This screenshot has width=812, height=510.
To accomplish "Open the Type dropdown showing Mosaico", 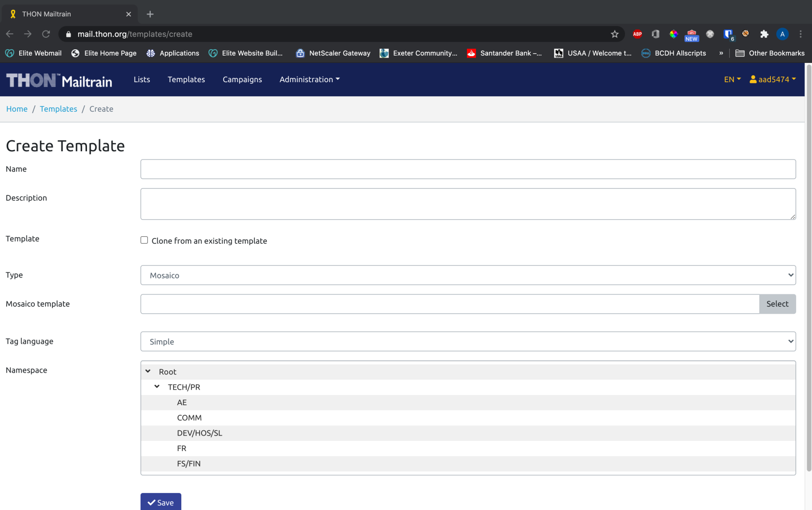I will click(468, 275).
